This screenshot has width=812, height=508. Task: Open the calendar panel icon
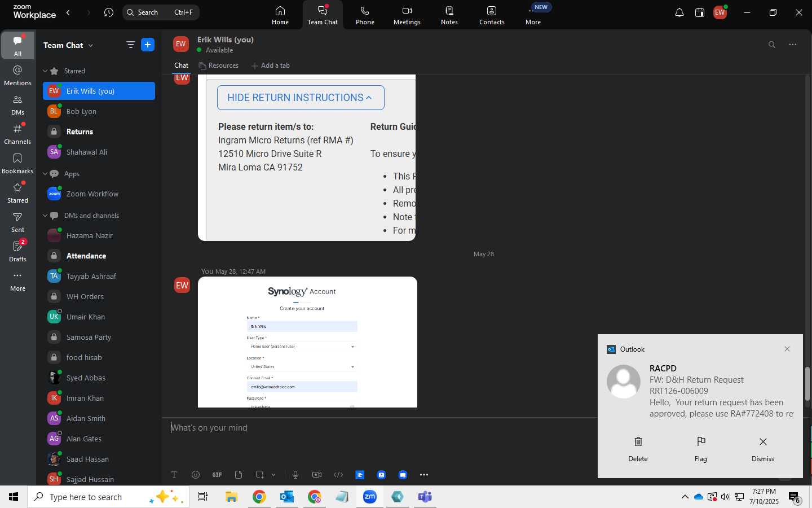pos(700,12)
